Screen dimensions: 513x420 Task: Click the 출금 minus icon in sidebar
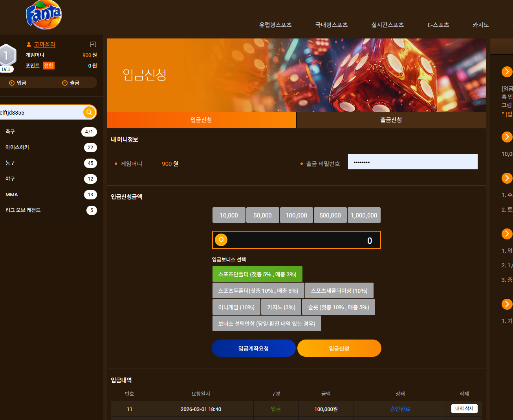click(x=65, y=83)
